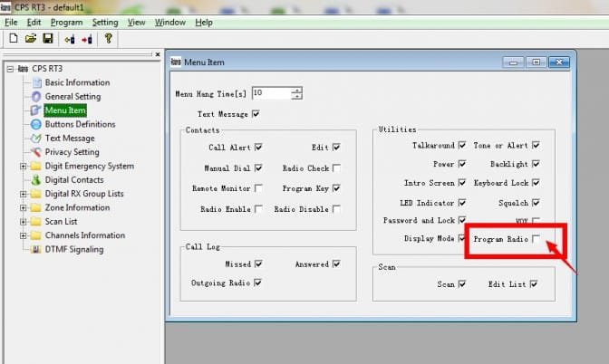Enable the Remote Monitor checkbox

pyautogui.click(x=258, y=188)
